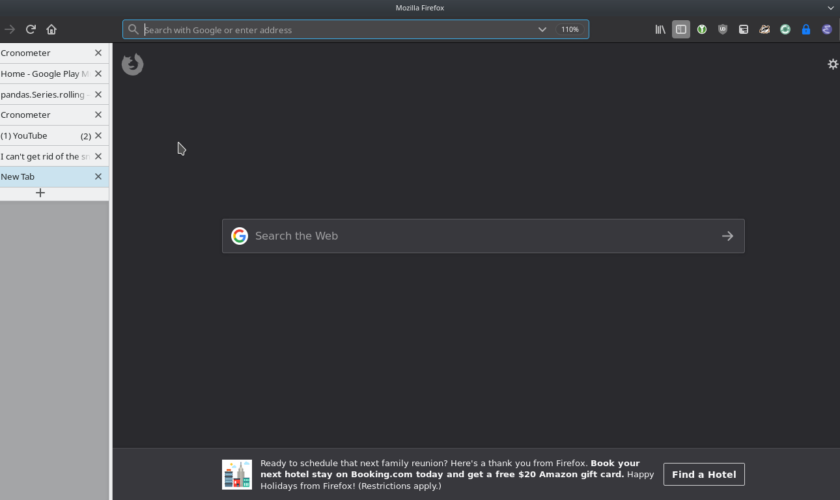Reset the 110% zoom level badge
The height and width of the screenshot is (500, 840).
tap(570, 29)
